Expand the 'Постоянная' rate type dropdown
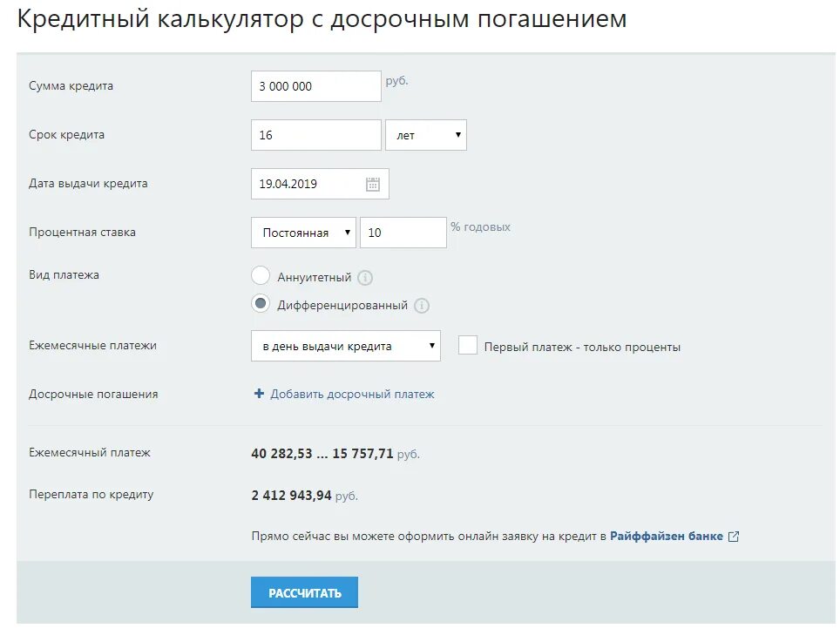 (x=303, y=233)
